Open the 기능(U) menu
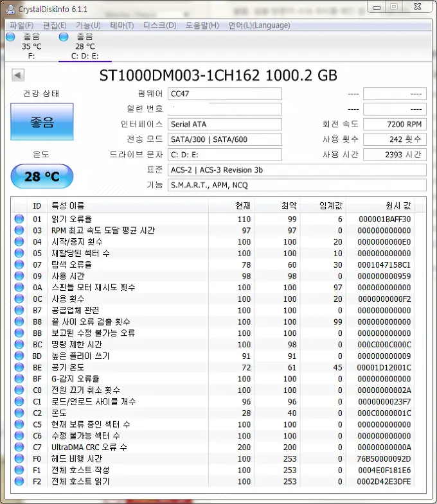Screen dimensions: 437x504 click(88, 26)
